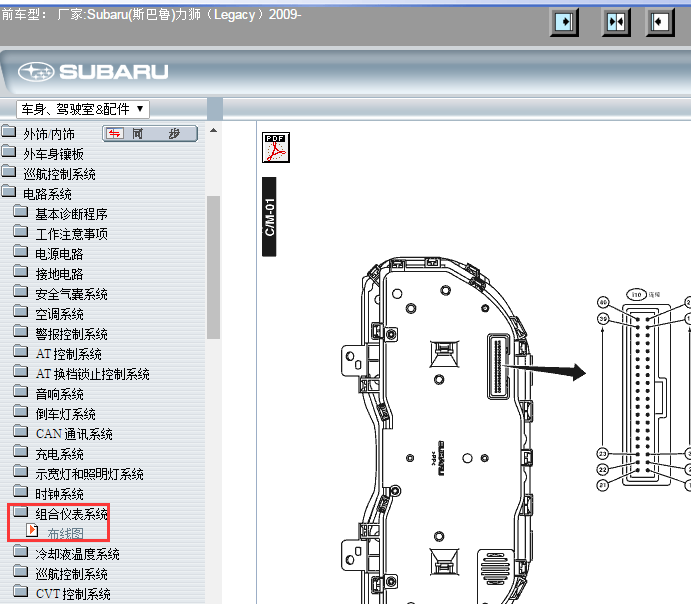
Task: Click the tree panel scrollbar thumb
Action: tap(213, 267)
